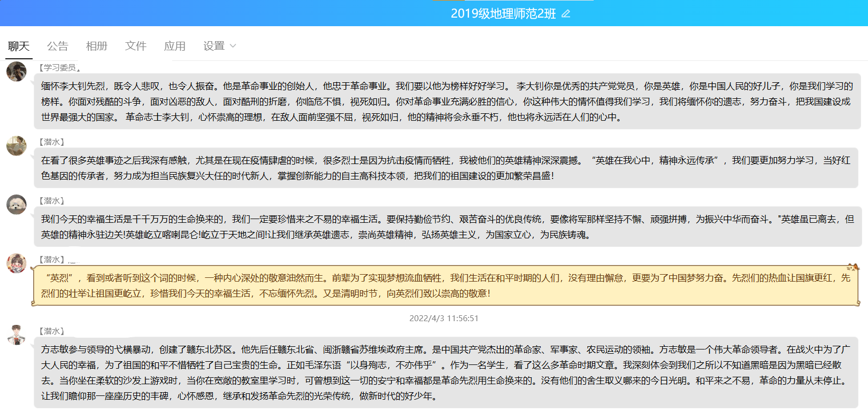Click the 2022/4/3 11:56:51 timestamp
The image size is (868, 412).
coord(444,318)
